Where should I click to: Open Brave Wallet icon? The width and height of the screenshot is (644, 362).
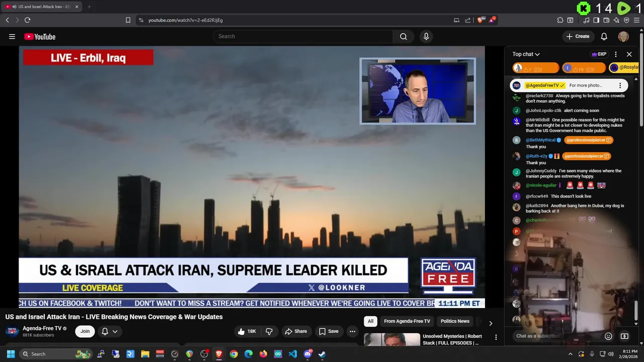pyautogui.click(x=606, y=20)
